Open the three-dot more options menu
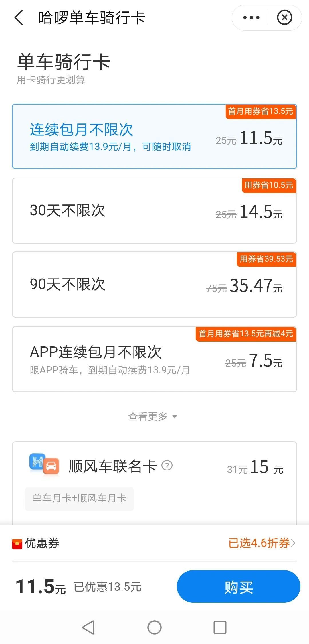Screen dimensions: 309x644 pos(251,18)
